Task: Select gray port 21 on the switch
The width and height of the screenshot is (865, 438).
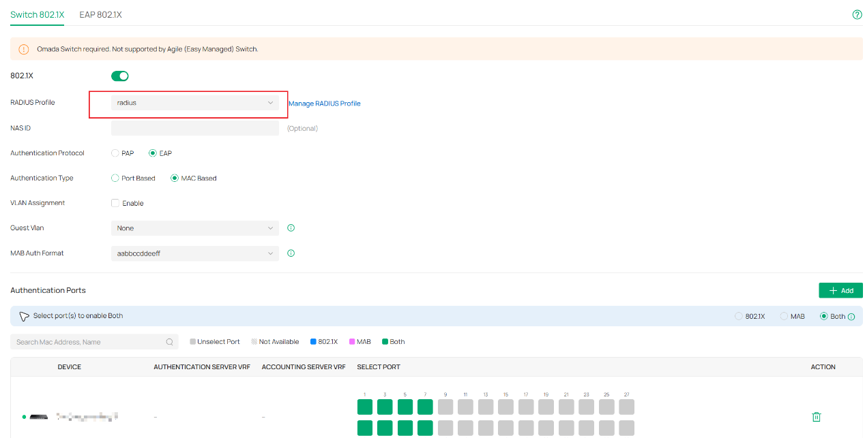Action: (x=566, y=407)
